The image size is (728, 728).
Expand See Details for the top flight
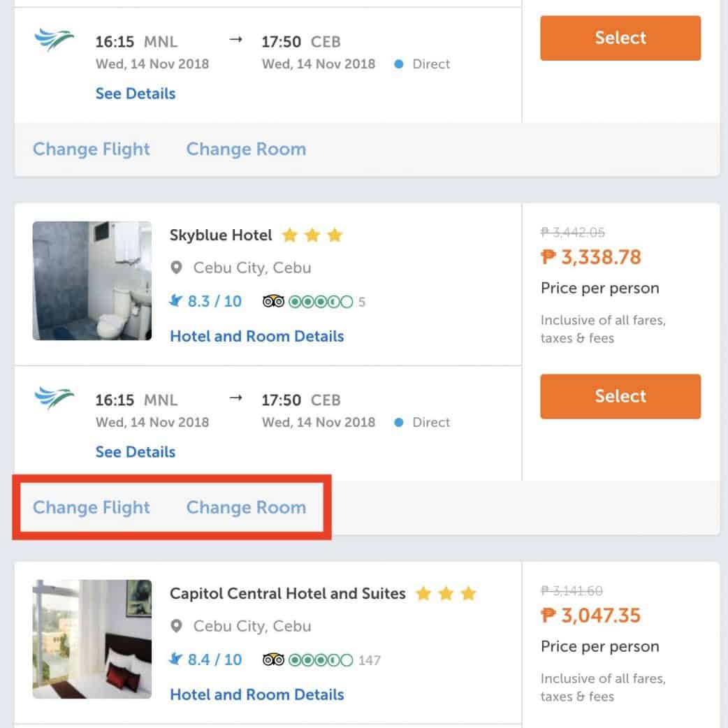coord(136,94)
